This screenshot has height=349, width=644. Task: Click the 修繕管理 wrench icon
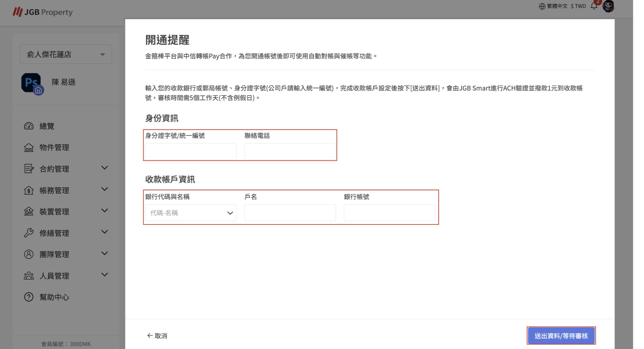(x=29, y=233)
